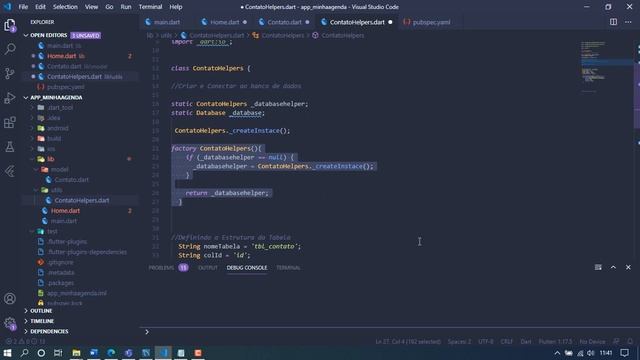
Task: Click the errors and warnings status indicator
Action: [x=25, y=341]
